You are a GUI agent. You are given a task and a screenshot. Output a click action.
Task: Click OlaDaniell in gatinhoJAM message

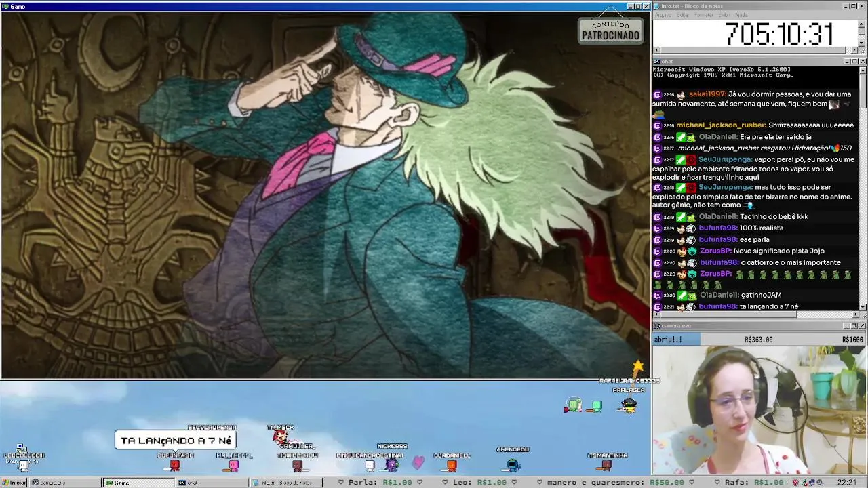(719, 295)
